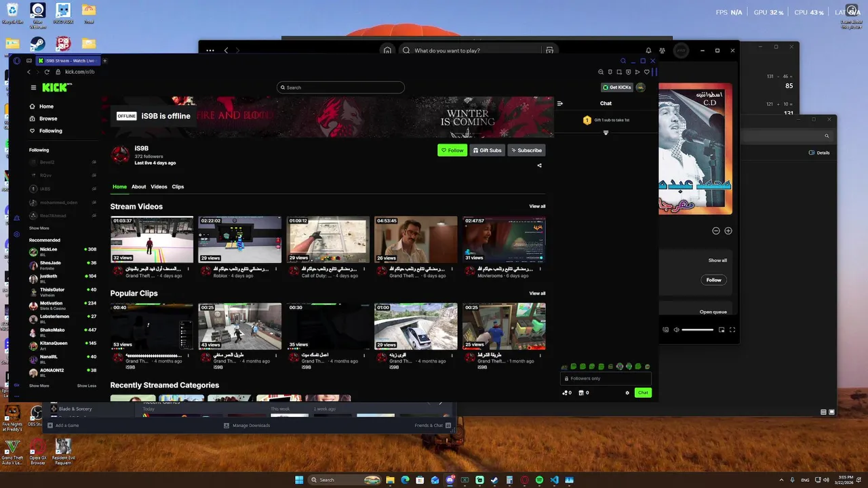Image resolution: width=868 pixels, height=488 pixels.
Task: Open the chat shop icon
Action: 581,392
